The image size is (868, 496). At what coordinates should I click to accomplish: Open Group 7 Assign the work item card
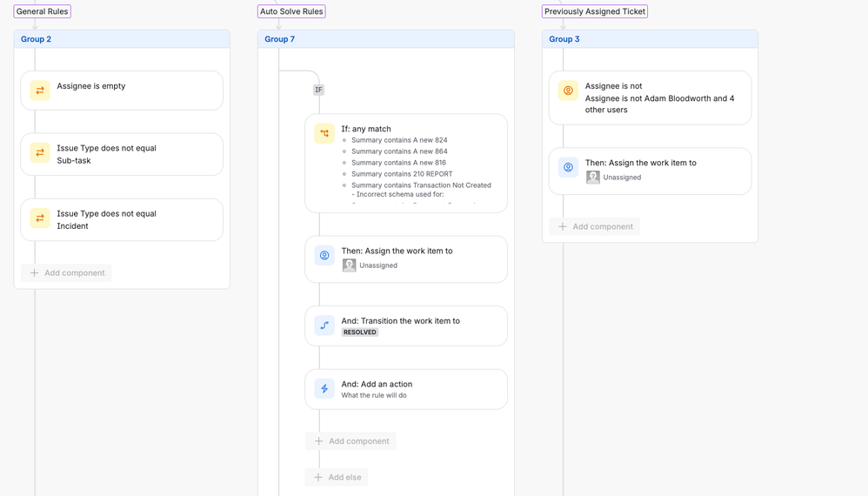pos(406,259)
